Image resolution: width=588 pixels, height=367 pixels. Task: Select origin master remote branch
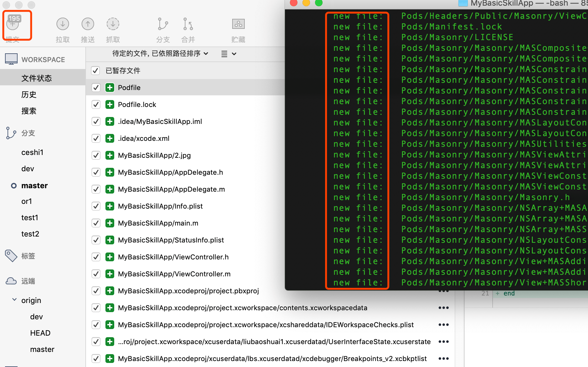[42, 349]
